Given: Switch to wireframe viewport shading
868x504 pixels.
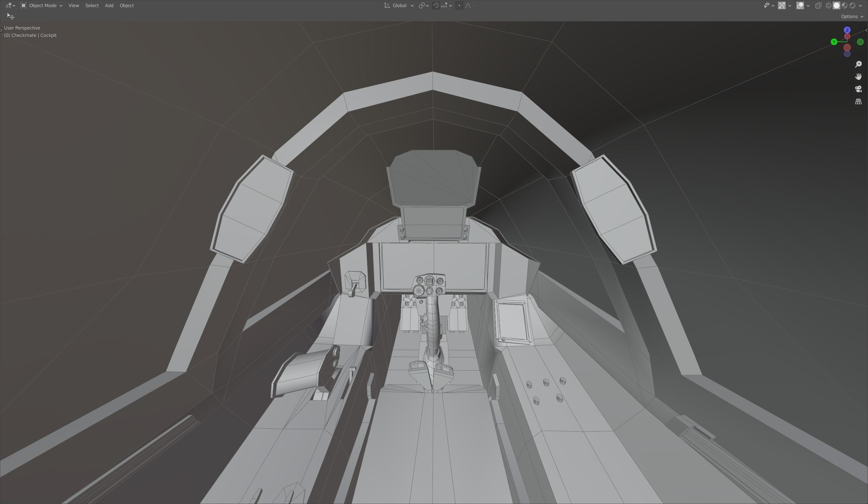Looking at the screenshot, I should pyautogui.click(x=828, y=5).
